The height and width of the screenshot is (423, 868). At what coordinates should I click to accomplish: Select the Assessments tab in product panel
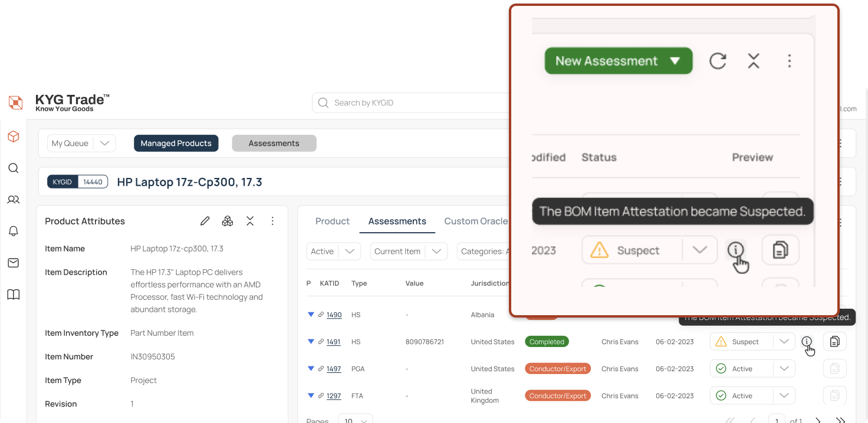(397, 221)
